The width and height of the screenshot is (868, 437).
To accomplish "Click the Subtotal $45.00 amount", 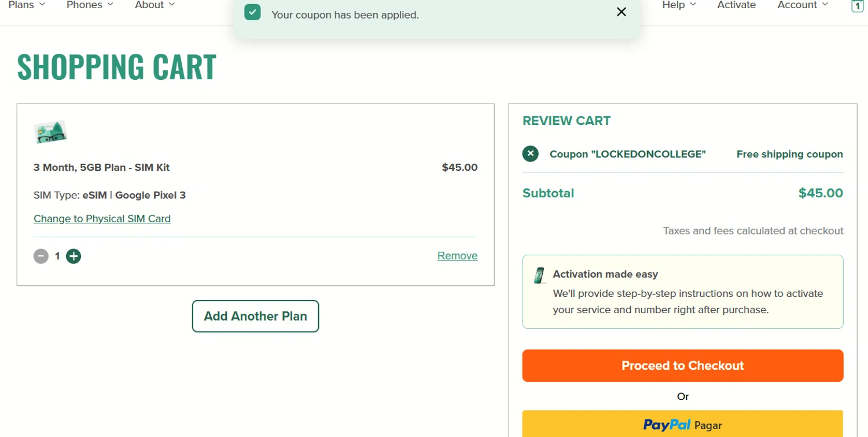I will [821, 193].
